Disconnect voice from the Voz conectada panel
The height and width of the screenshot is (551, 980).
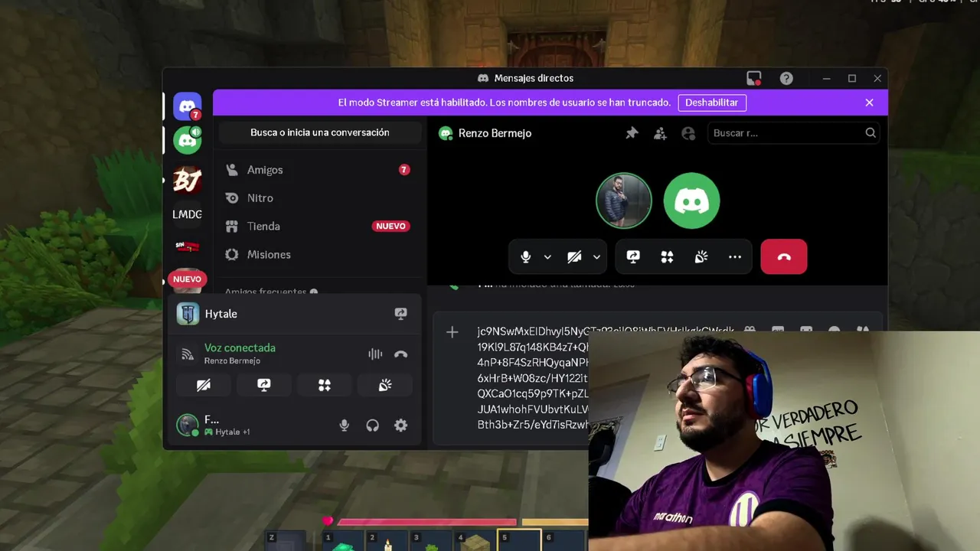point(400,354)
